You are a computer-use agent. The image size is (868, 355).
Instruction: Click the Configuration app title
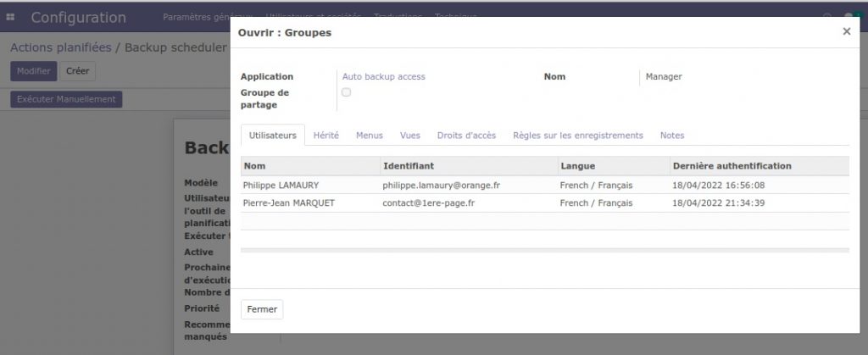pos(79,17)
